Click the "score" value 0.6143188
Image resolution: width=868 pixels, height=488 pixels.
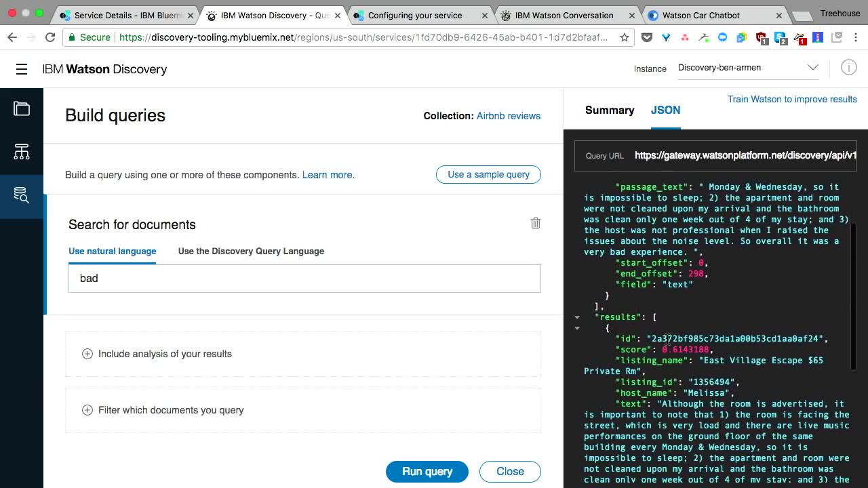click(x=686, y=350)
